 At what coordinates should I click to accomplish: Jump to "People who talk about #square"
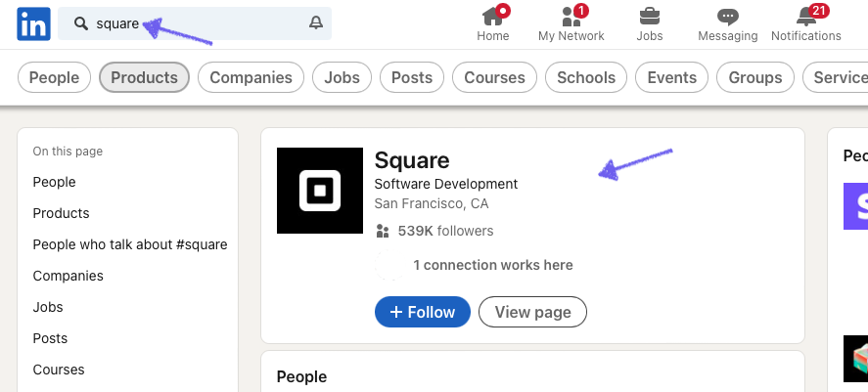pos(130,244)
